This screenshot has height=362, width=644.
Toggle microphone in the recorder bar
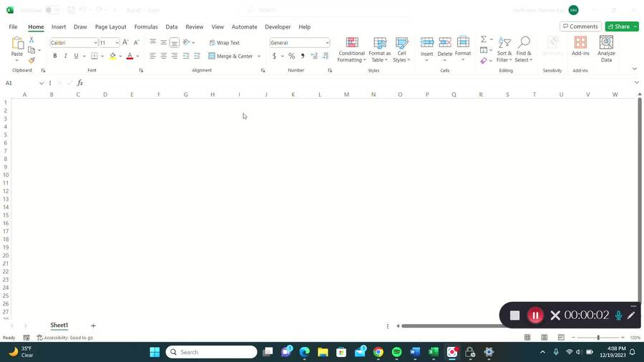(618, 315)
